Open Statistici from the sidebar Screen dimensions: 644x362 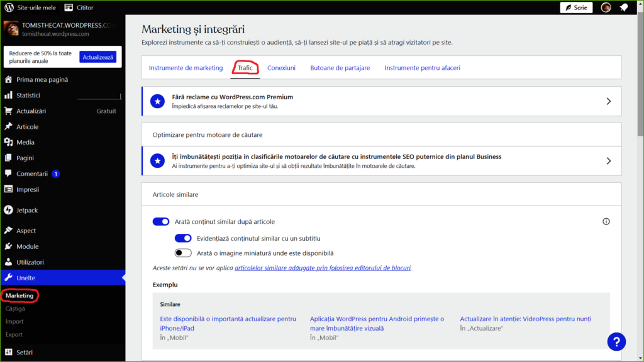9,95
